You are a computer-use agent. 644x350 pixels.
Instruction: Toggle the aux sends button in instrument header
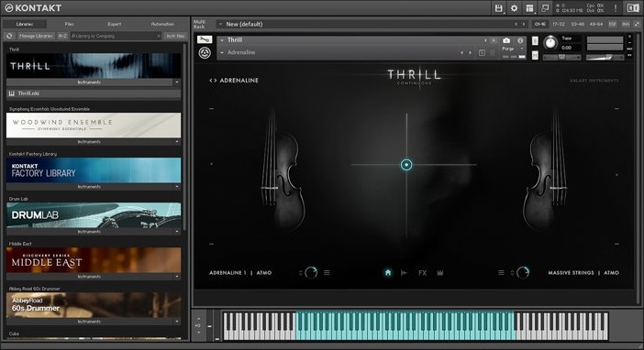(629, 49)
